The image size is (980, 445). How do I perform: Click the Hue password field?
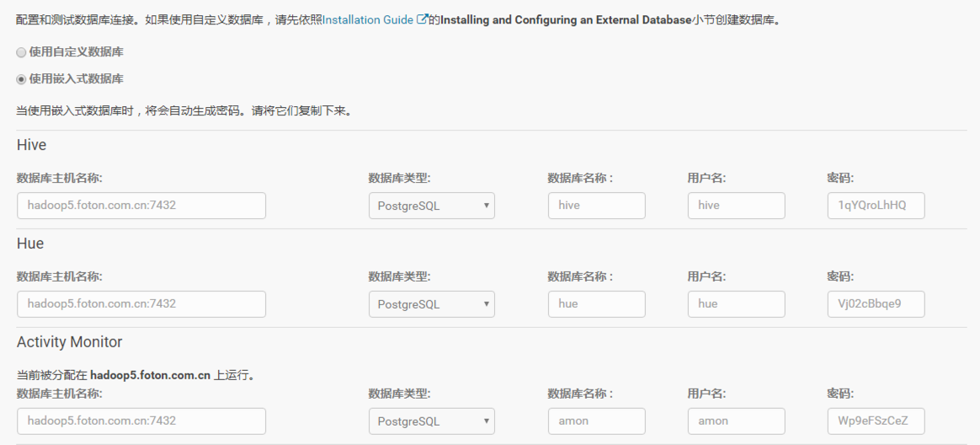tap(876, 304)
